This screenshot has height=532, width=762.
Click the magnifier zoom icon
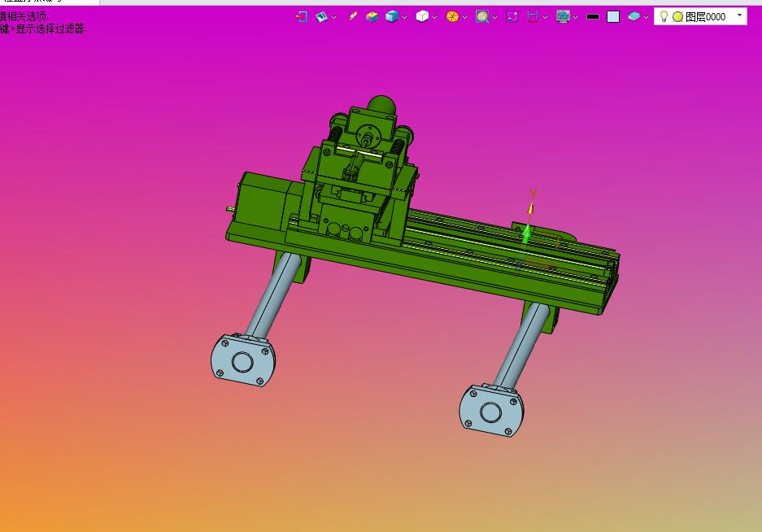pyautogui.click(x=482, y=17)
